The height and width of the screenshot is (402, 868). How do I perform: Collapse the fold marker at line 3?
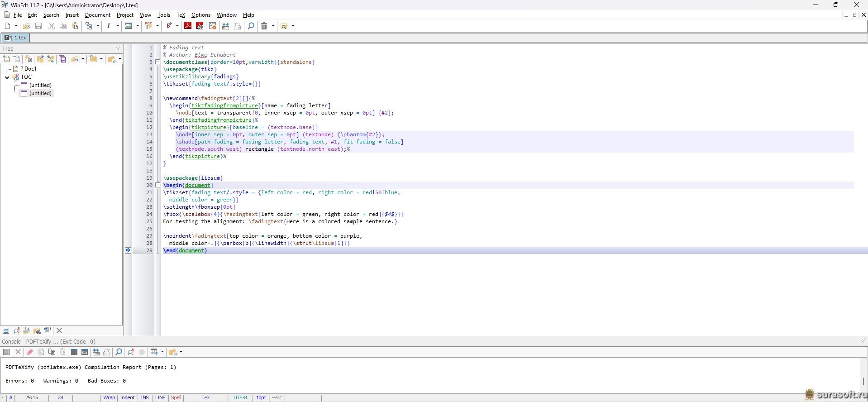click(x=158, y=62)
